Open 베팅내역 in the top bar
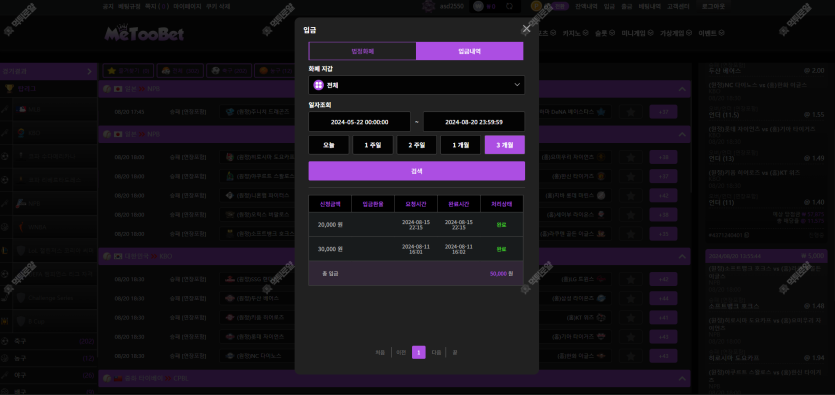835x395 pixels. (649, 6)
